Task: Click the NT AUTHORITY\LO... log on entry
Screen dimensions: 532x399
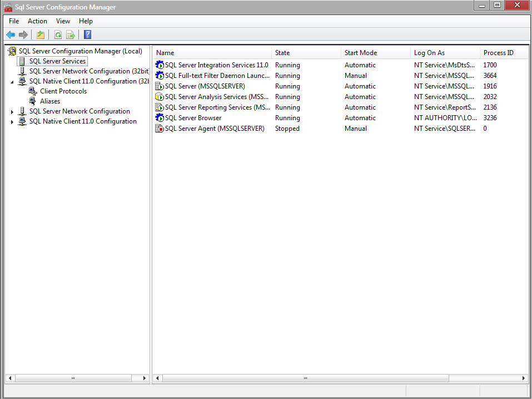Action: (x=445, y=118)
